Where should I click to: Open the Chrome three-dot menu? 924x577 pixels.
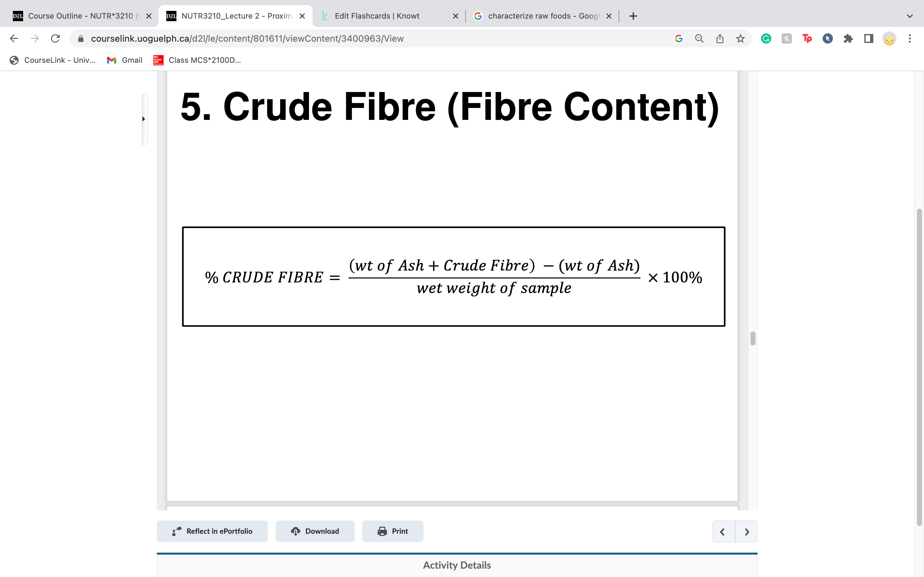[910, 38]
